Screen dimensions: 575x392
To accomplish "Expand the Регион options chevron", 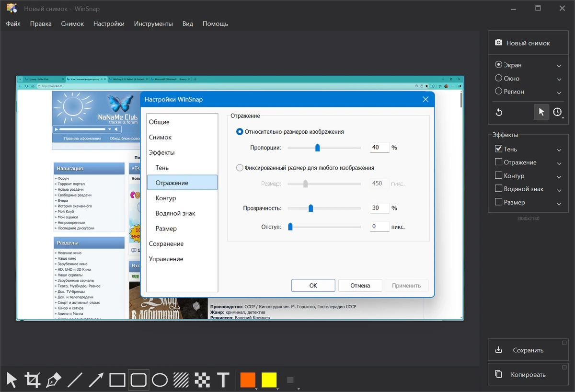I will 559,92.
